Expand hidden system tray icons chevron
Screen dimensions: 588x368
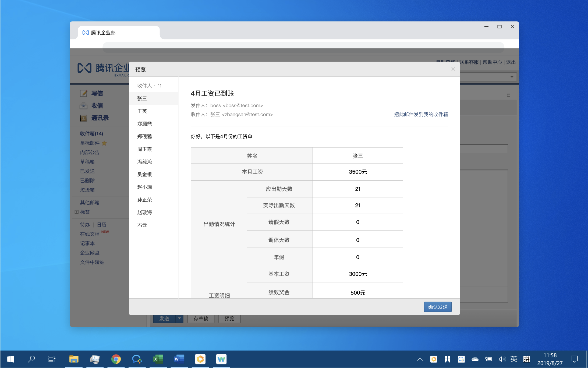click(420, 359)
